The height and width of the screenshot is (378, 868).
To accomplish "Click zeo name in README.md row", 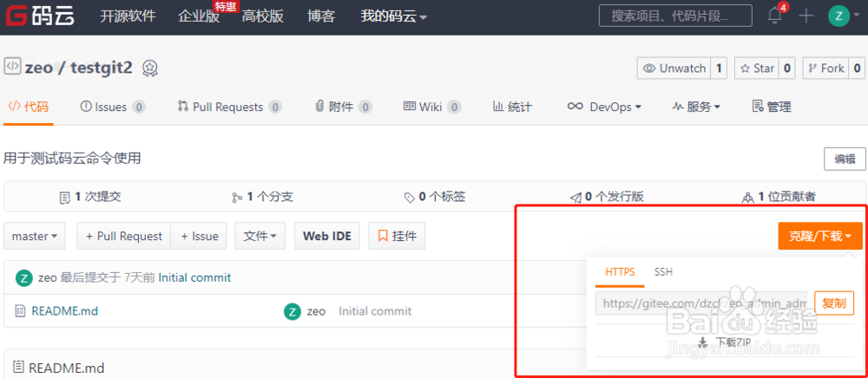I will 316,311.
